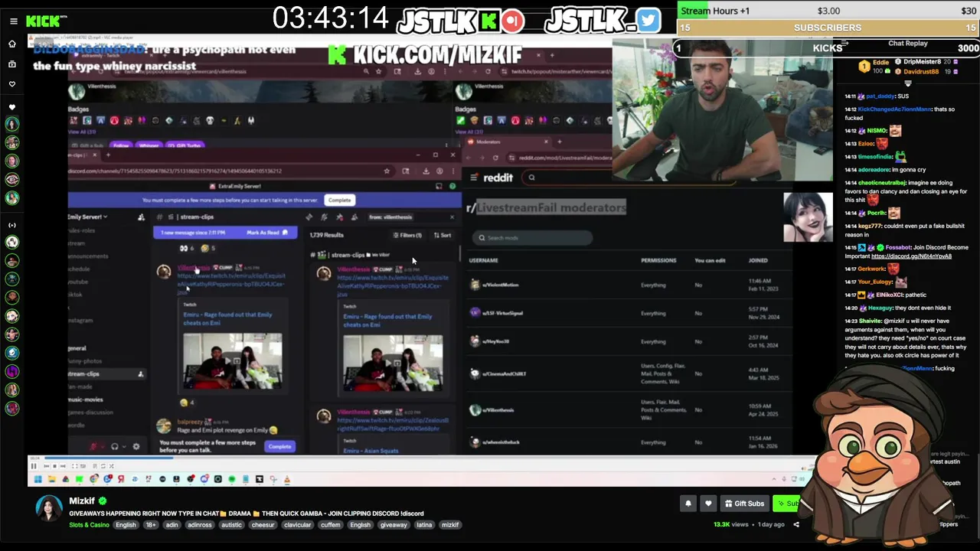Viewport: 980px width, 551px height.
Task: Click the Emiru Rage clip thumbnail in left Discord chat
Action: coord(232,360)
